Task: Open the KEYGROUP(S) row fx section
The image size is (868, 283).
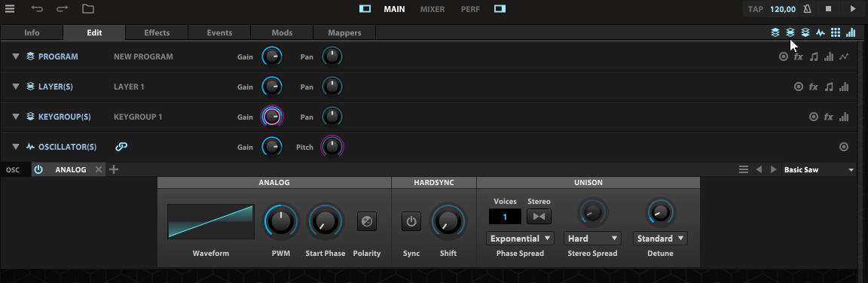Action: 829,117
